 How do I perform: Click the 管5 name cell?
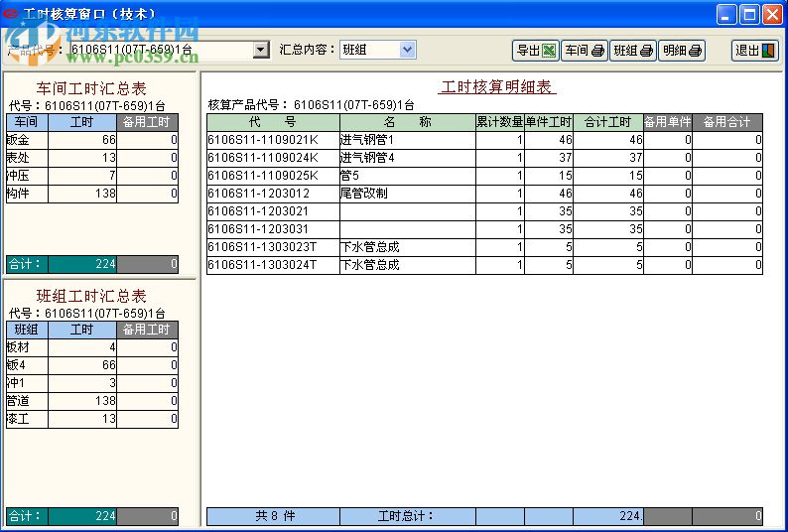[x=408, y=176]
